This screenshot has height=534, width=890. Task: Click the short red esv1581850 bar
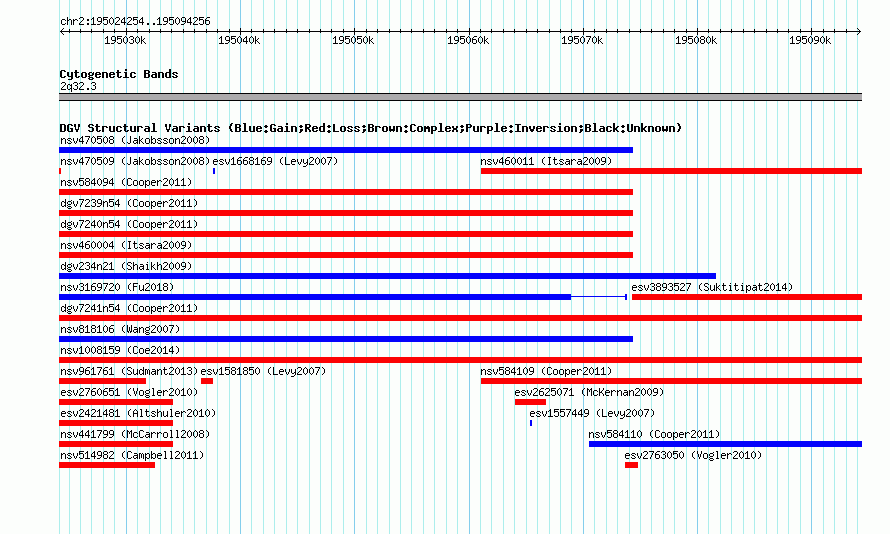(207, 381)
